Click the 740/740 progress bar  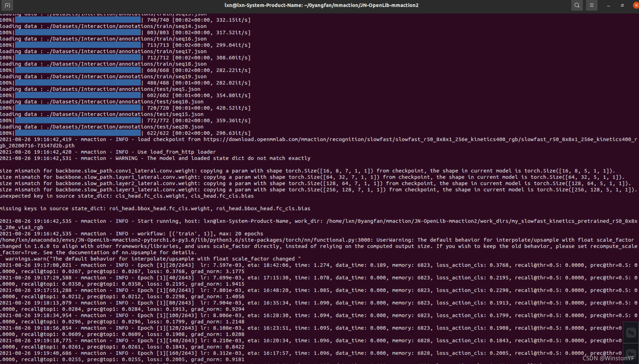78,20
